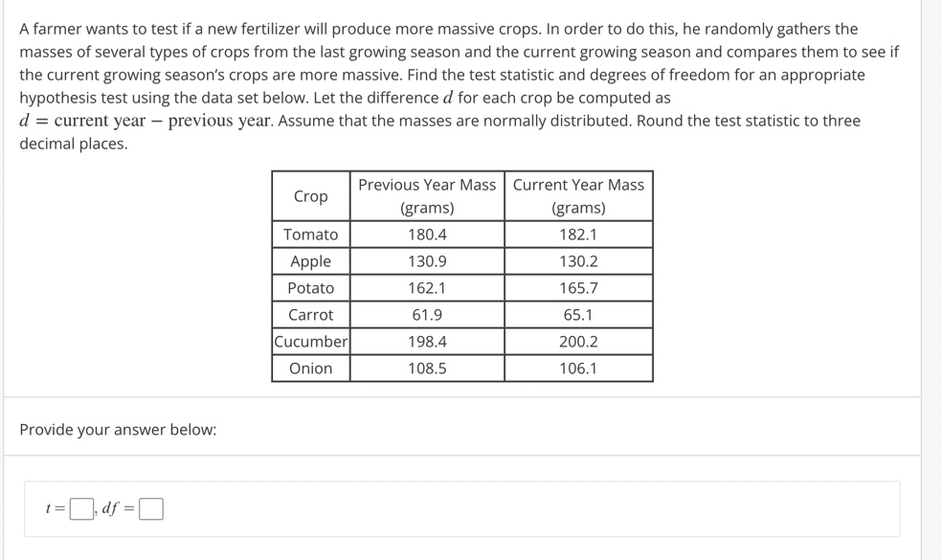Screen dimensions: 942x560
Task: Select the Tomato row in the table
Action: 309,235
